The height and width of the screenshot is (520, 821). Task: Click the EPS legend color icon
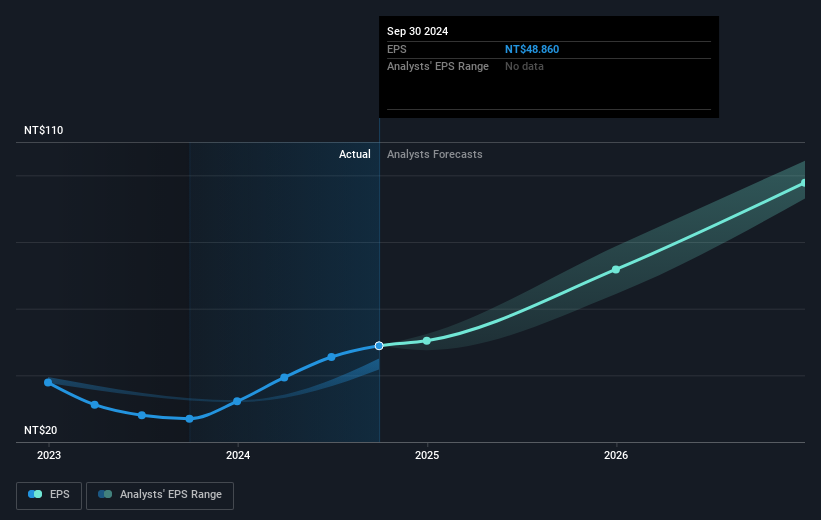click(35, 494)
